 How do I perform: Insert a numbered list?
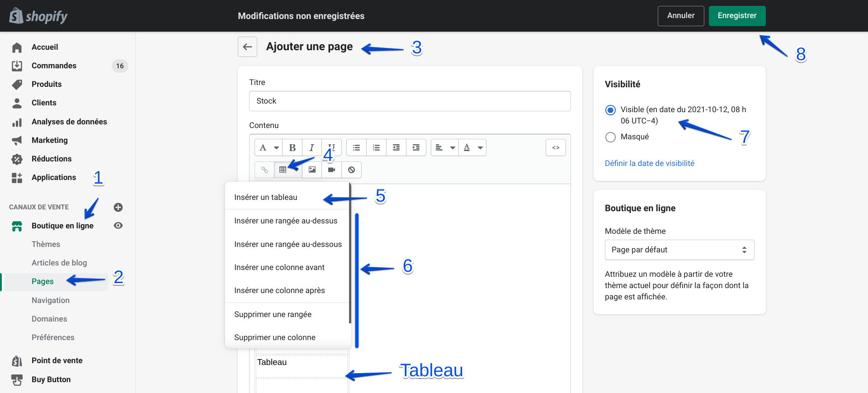pos(376,147)
